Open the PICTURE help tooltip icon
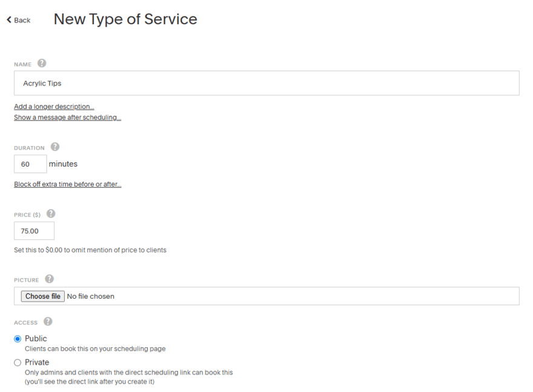533x392 pixels. 48,279
